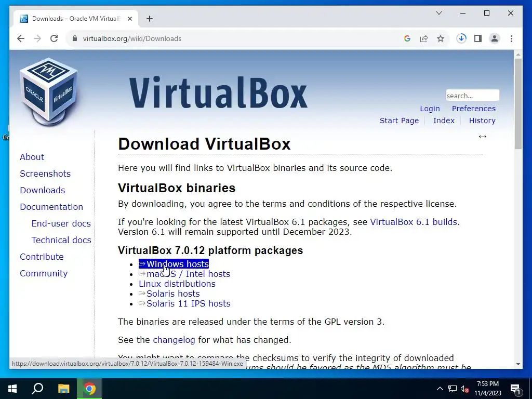Viewport: 532px width, 399px height.
Task: Open Screenshots in the sidebar
Action: [x=45, y=174]
